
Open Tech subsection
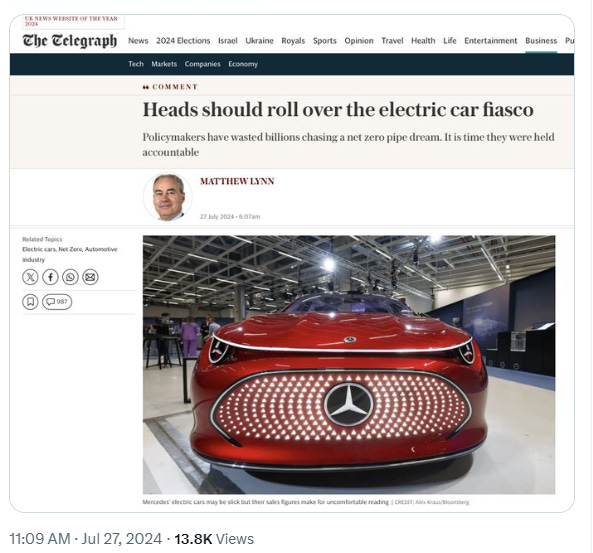coord(136,64)
